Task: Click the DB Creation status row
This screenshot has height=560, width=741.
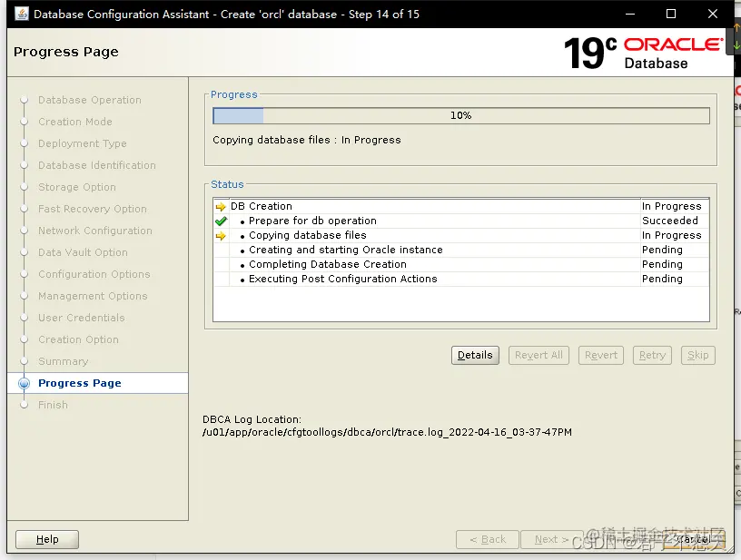Action: [461, 206]
